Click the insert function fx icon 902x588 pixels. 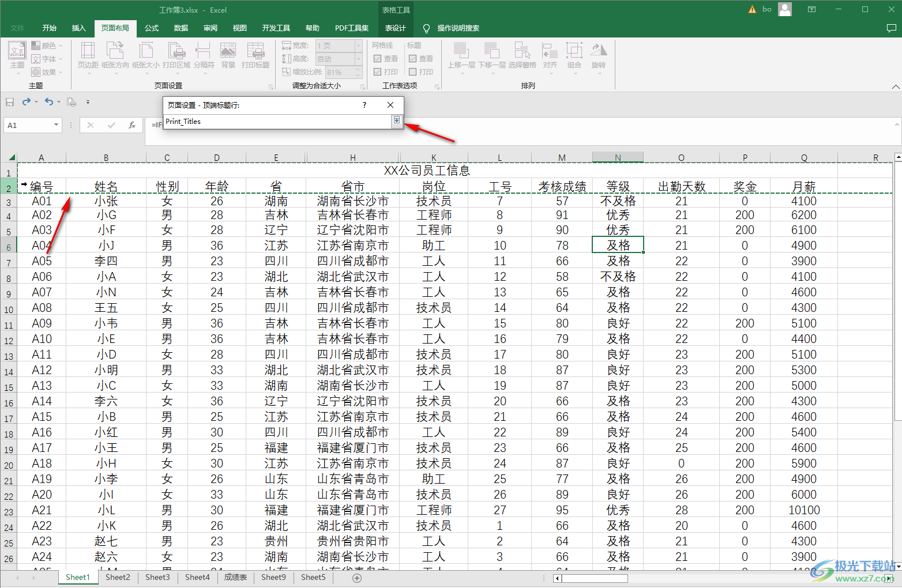click(x=132, y=125)
